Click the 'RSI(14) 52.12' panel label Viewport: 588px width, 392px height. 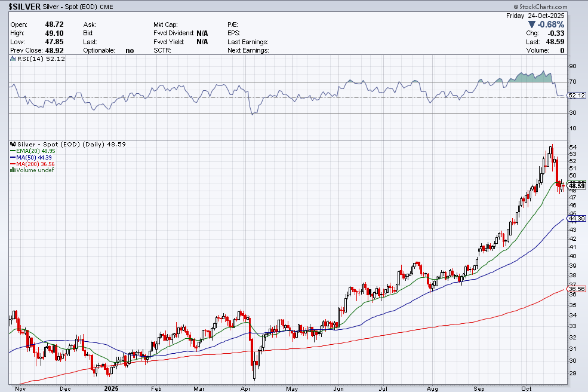pos(41,59)
